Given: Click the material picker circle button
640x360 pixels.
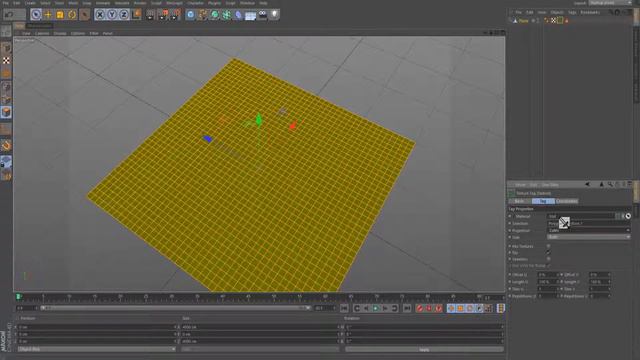Looking at the screenshot, I should coord(628,216).
